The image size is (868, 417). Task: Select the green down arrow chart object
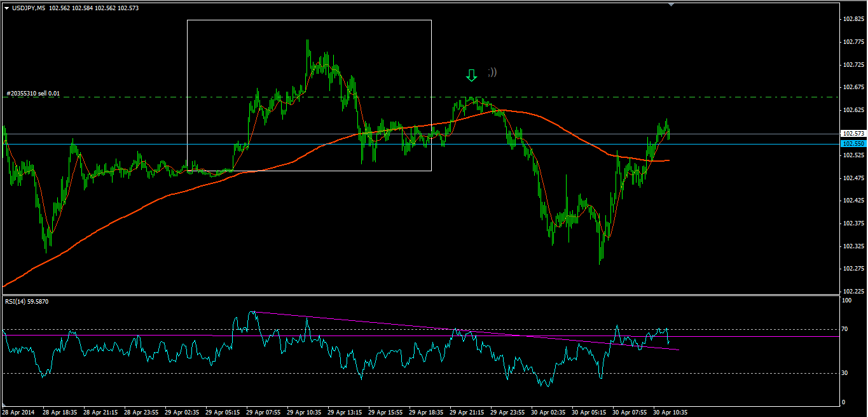pyautogui.click(x=471, y=76)
